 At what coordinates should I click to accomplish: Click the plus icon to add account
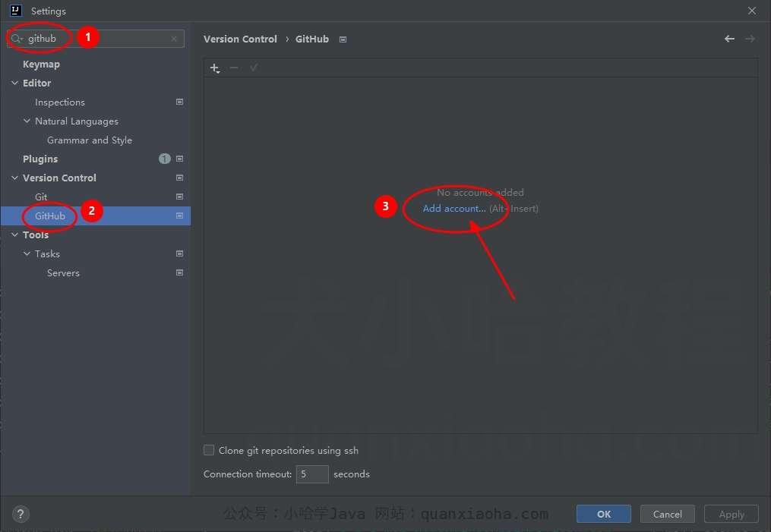tap(215, 68)
